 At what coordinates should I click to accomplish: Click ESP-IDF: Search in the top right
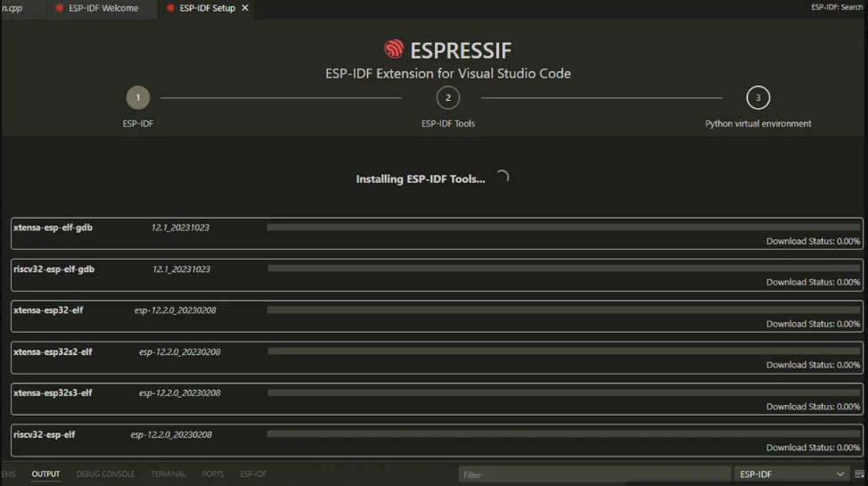coord(836,7)
